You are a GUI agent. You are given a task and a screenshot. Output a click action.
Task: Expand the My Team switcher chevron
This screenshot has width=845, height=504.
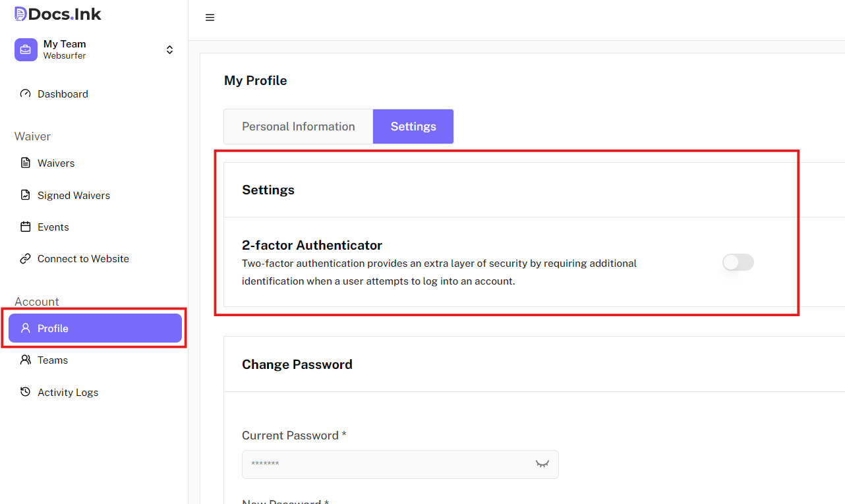(169, 50)
